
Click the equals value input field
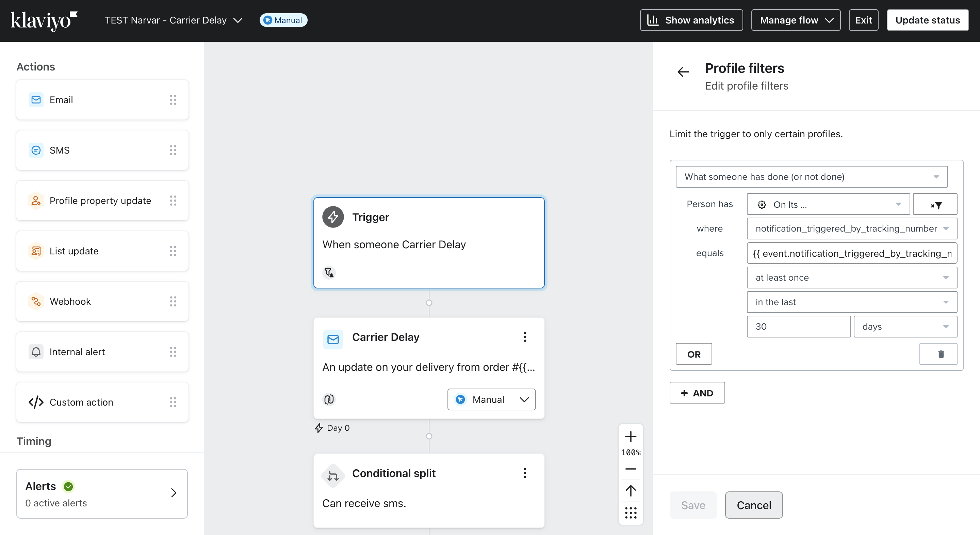pos(852,253)
